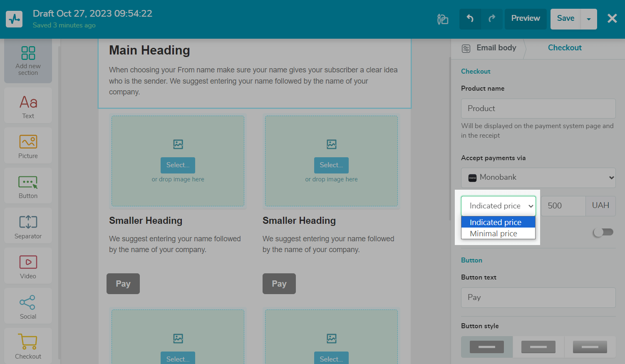Choose Indicated price option in list
This screenshot has width=625, height=364.
click(x=496, y=223)
